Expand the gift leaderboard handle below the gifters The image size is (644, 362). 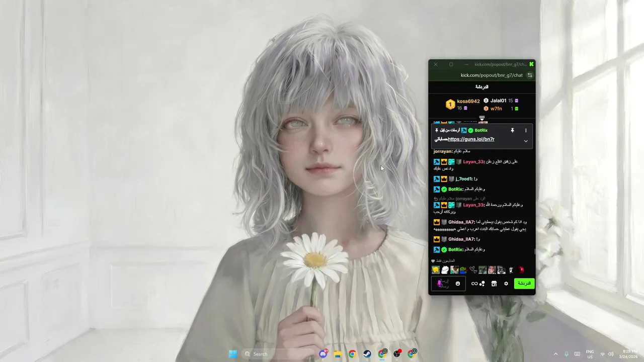[481, 119]
